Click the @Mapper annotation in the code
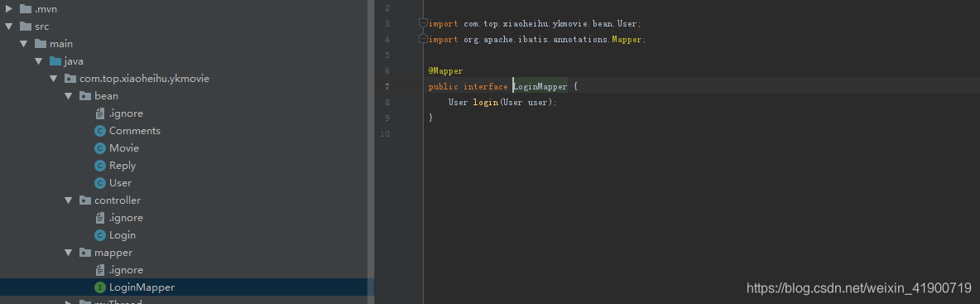Screen dimensions: 980x304 445,70
